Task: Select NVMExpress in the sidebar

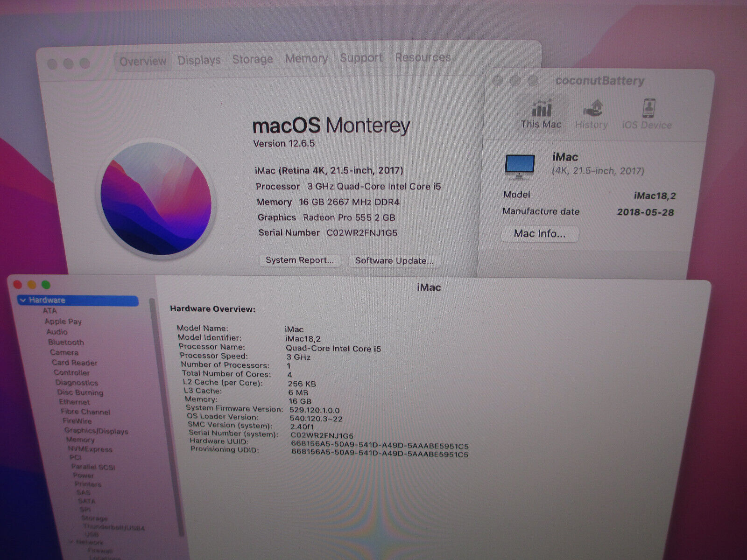Action: [91, 449]
